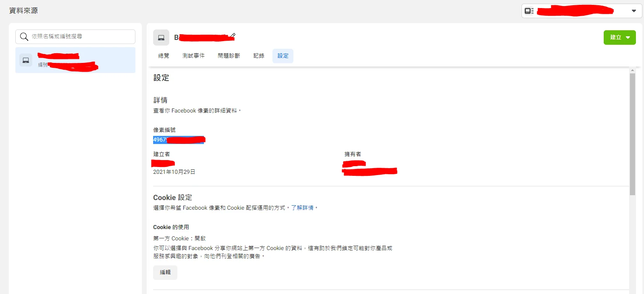Switch to the 測試事件 tab
The width and height of the screenshot is (644, 294).
coord(193,56)
